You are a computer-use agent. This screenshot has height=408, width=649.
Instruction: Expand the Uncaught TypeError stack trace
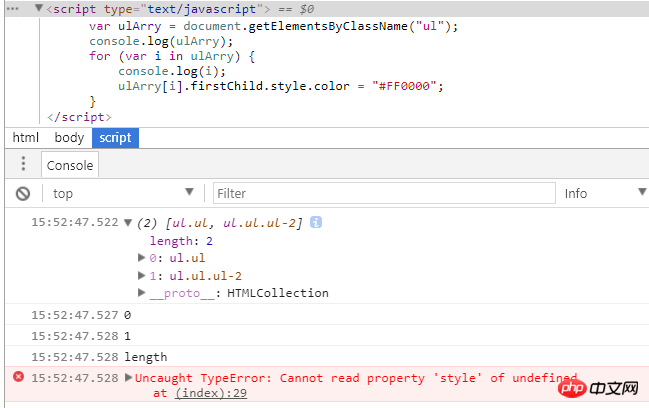coord(128,377)
